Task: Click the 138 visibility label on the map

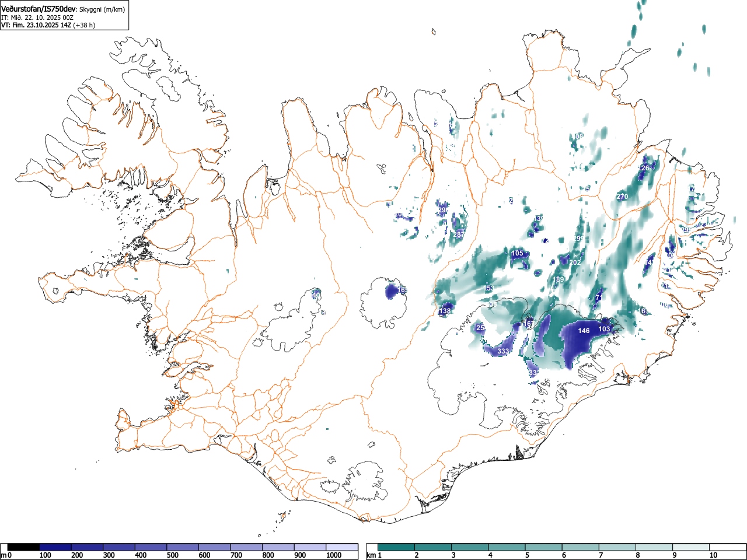Action: click(x=445, y=311)
